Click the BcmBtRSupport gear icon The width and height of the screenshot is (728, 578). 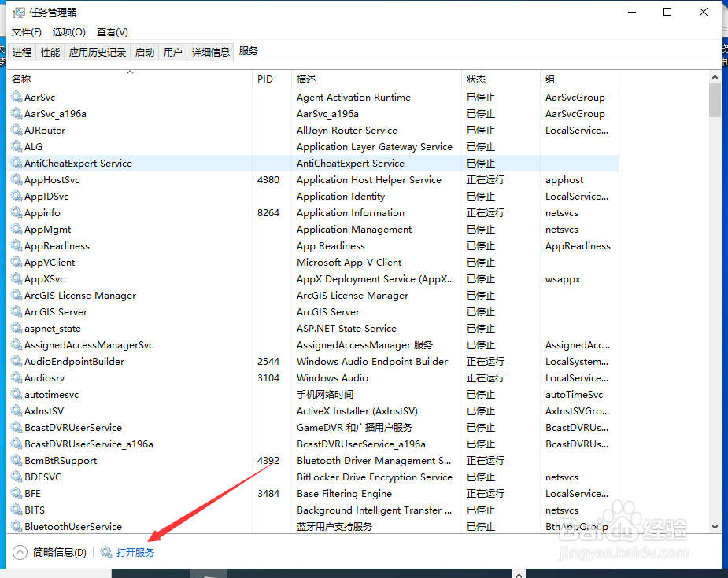pos(17,460)
